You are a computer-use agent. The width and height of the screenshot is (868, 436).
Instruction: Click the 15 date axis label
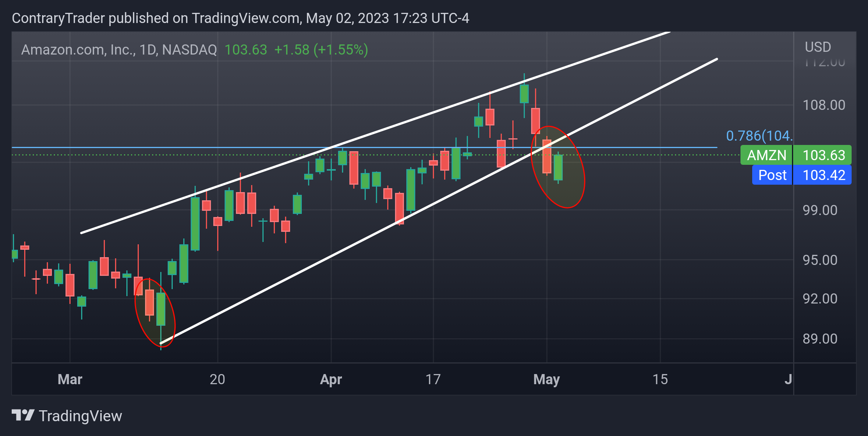tap(660, 379)
